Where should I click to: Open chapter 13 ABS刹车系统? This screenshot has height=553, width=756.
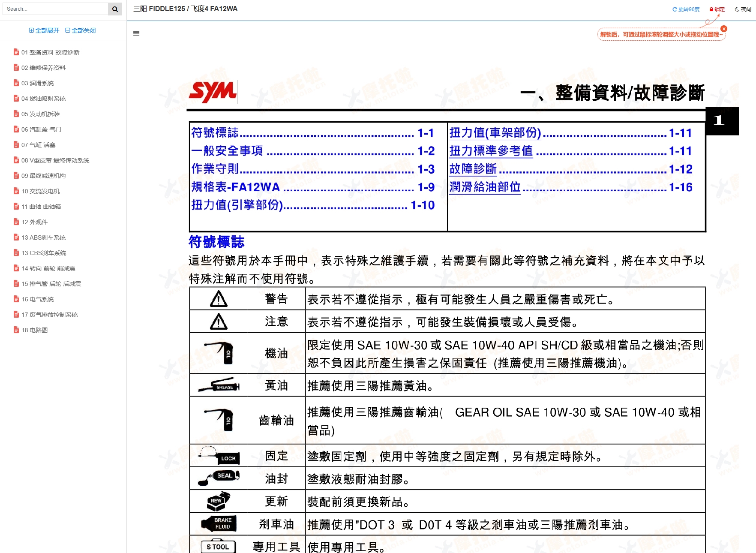(39, 237)
